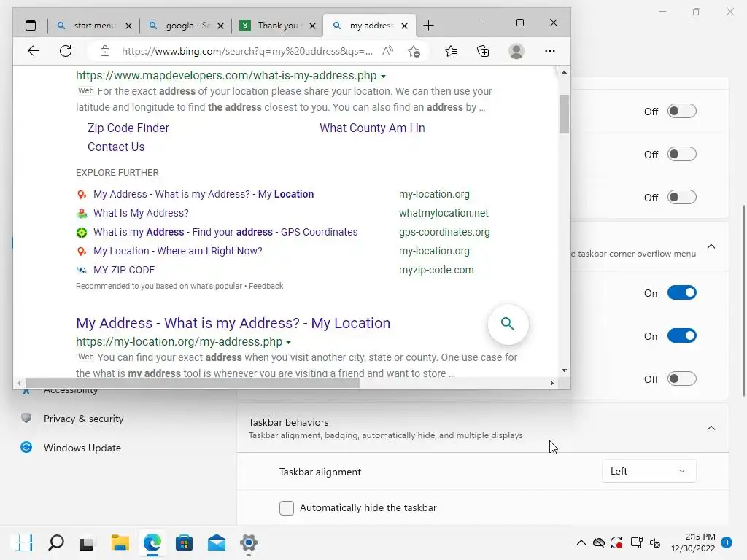Click the browser vertical scrollbar thumb
This screenshot has width=747, height=560.
coord(564,114)
